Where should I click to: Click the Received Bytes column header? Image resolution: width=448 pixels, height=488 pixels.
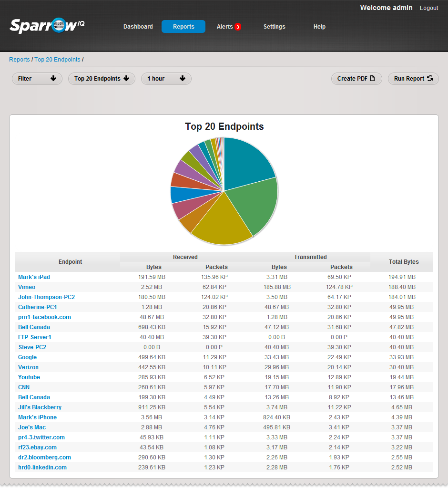point(154,267)
